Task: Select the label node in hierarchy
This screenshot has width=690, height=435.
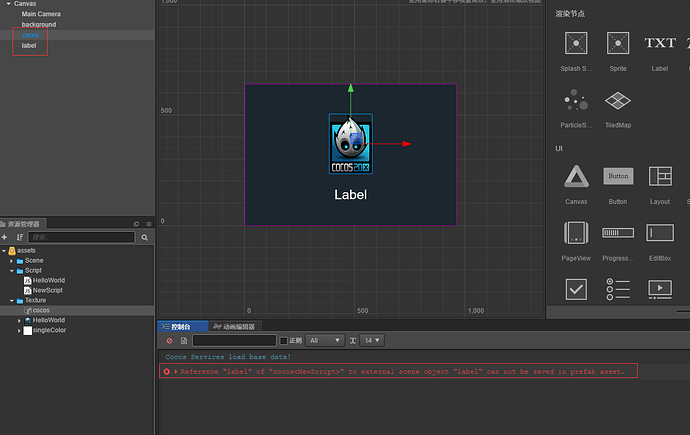Action: pos(29,46)
